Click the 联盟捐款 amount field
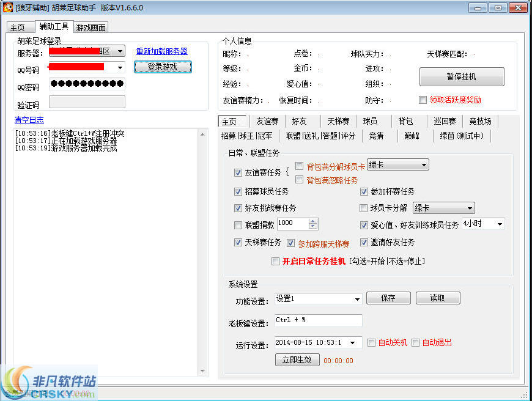This screenshot has height=401, width=532. coord(293,223)
